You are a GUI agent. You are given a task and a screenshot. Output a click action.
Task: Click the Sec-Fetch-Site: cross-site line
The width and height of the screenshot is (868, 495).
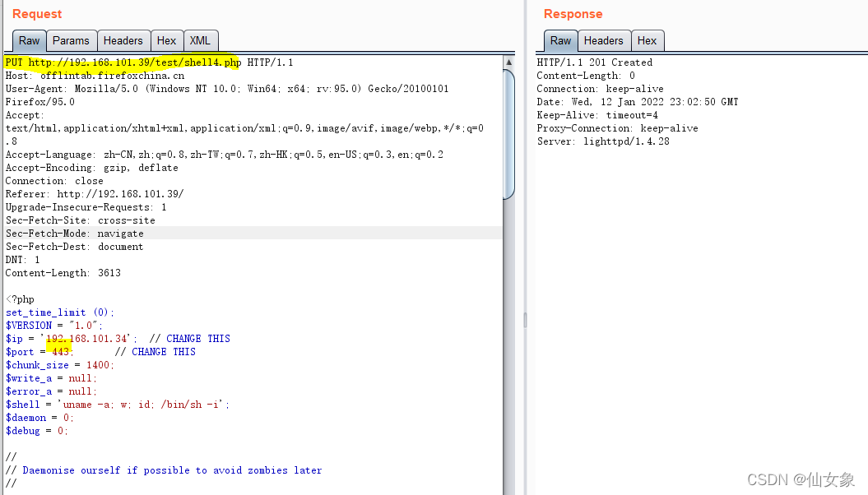pos(81,220)
